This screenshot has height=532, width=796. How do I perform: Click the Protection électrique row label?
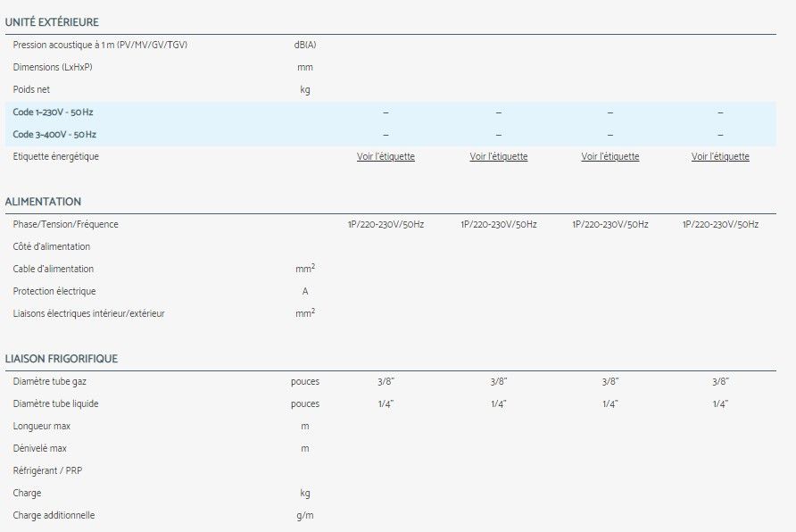pos(54,291)
